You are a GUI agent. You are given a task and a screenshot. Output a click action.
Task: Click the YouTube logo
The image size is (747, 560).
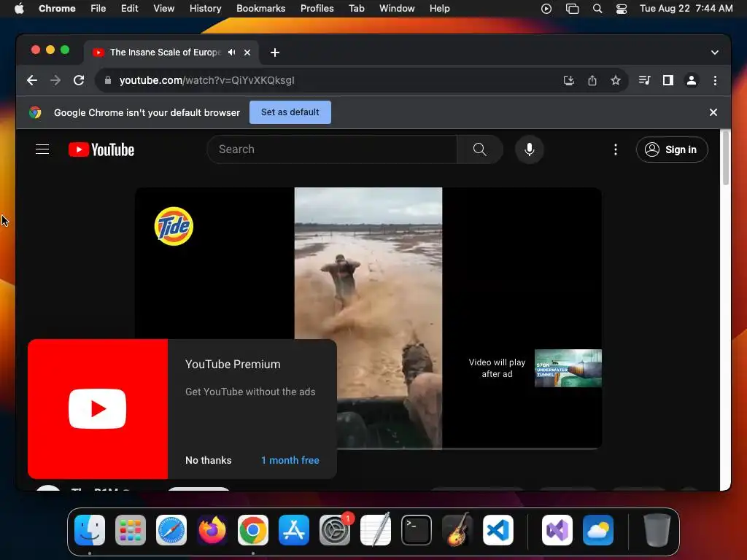(101, 149)
